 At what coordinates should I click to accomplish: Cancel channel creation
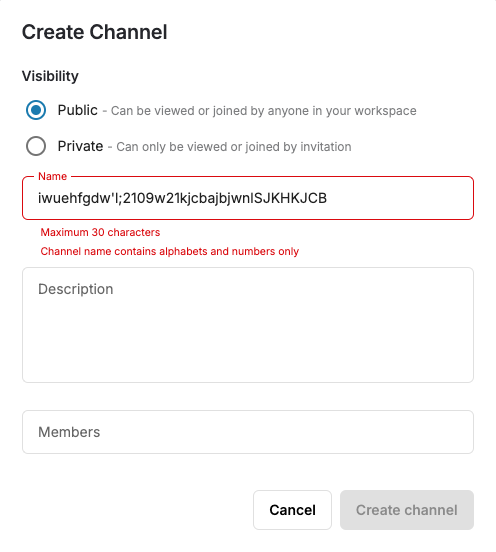[292, 510]
